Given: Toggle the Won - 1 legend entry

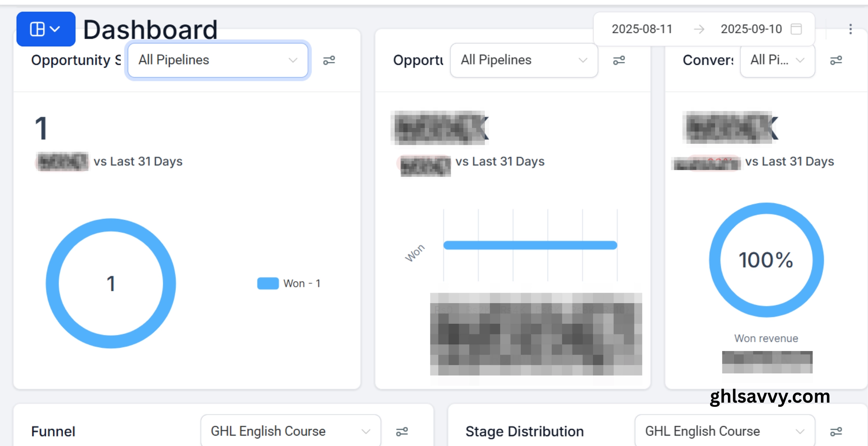Looking at the screenshot, I should 289,283.
